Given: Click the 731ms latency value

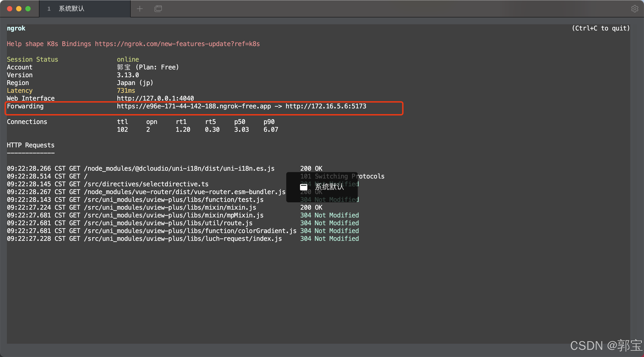Looking at the screenshot, I should [x=126, y=91].
